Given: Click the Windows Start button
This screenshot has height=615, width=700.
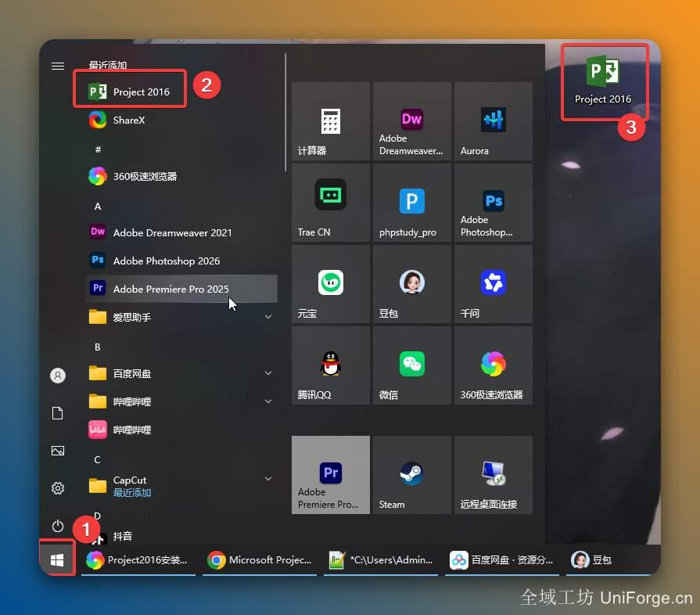Looking at the screenshot, I should tap(57, 559).
